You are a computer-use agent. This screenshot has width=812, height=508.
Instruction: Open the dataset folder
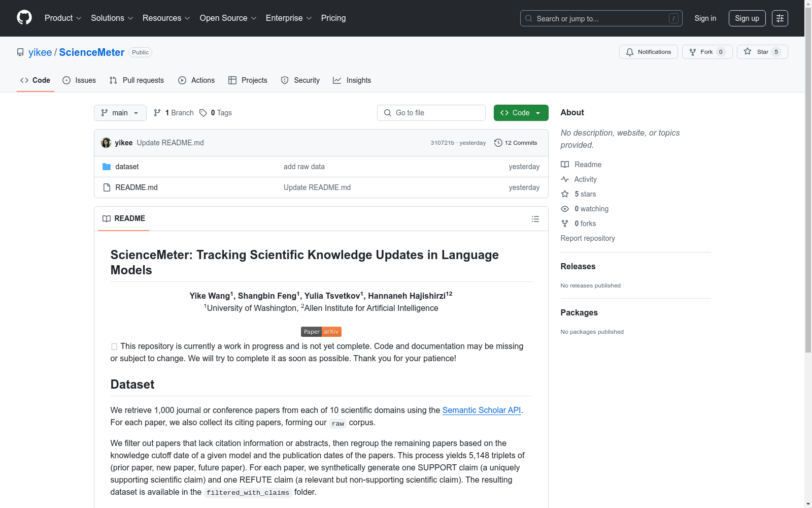(127, 167)
